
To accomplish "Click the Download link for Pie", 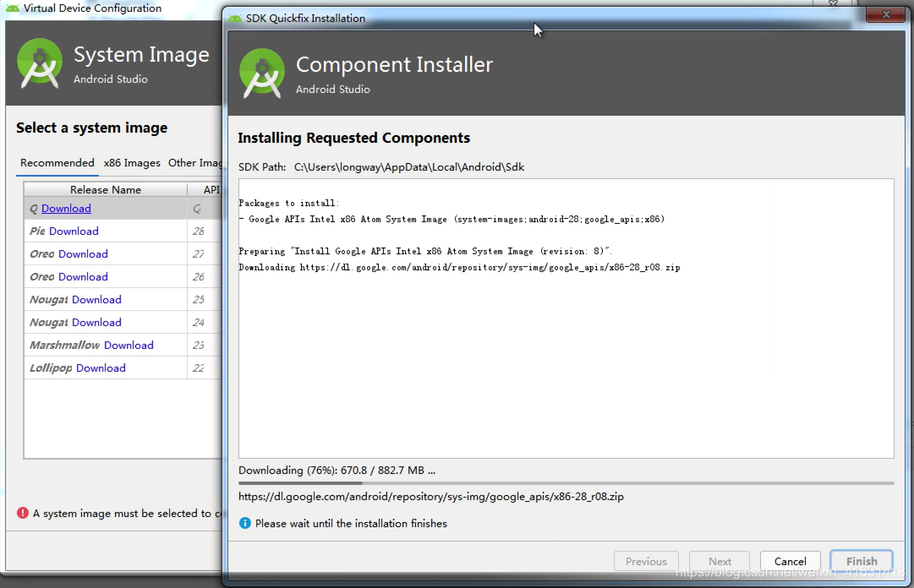I will [74, 231].
